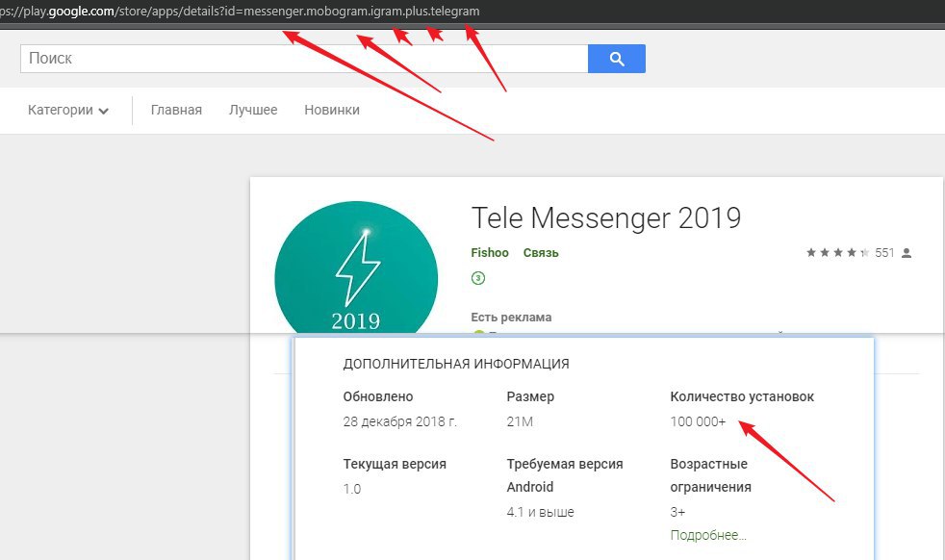
Task: Click the Текущая версия label
Action: tap(395, 464)
